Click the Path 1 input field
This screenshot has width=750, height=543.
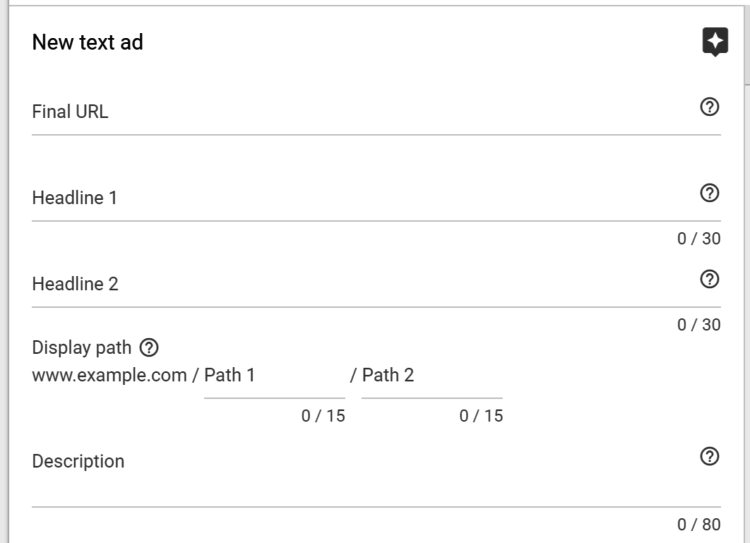274,376
